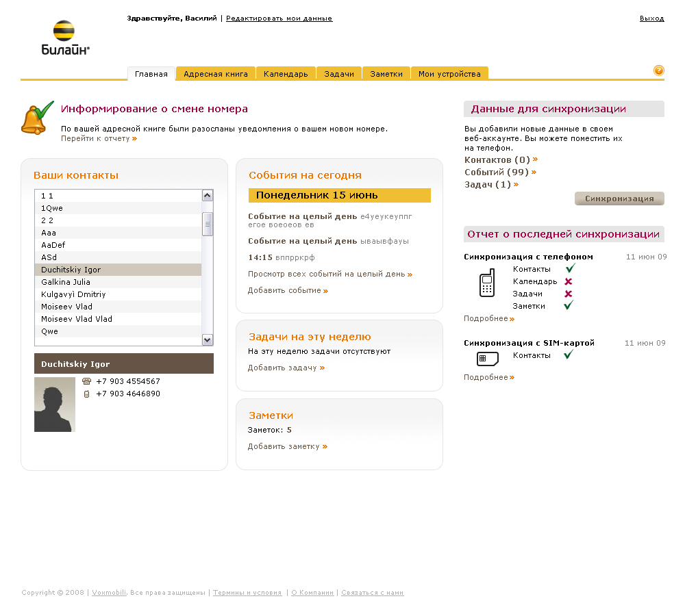Select contact AaDef in list
The width and height of the screenshot is (685, 616).
click(x=118, y=245)
